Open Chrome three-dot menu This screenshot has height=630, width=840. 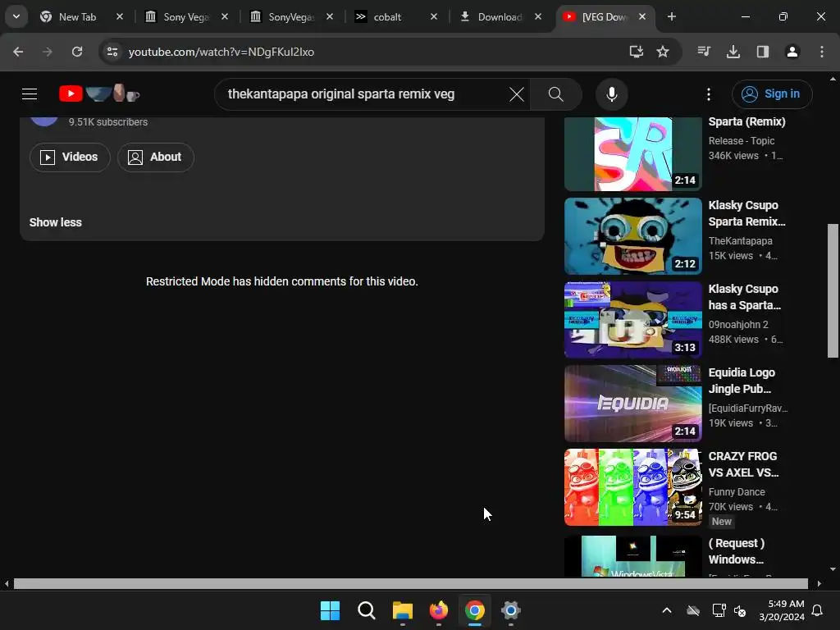(822, 52)
